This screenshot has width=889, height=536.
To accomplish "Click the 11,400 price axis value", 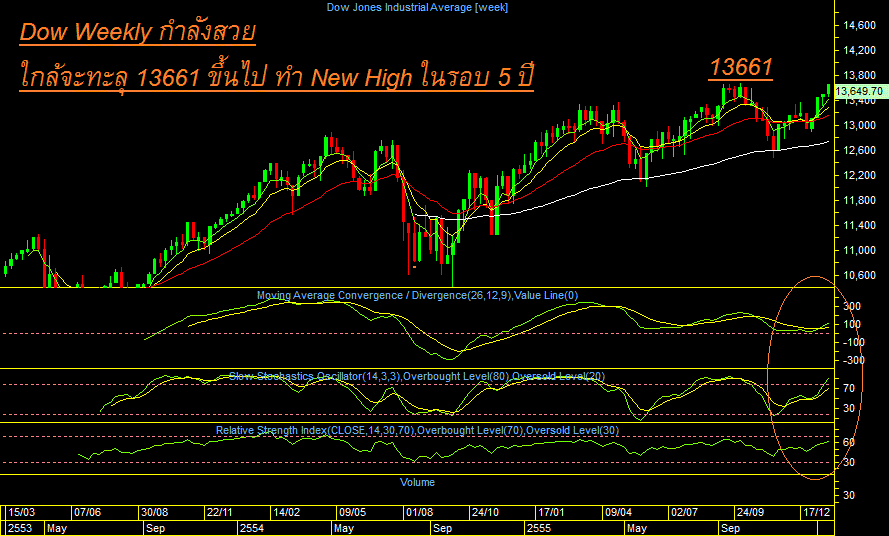I will point(860,225).
